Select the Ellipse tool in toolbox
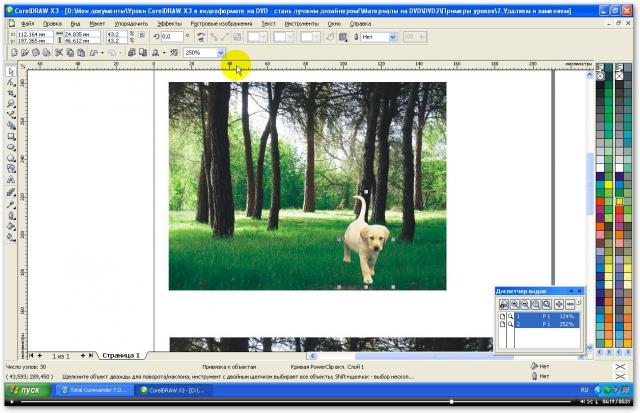Viewport: 640px width, 413px height. (11, 147)
